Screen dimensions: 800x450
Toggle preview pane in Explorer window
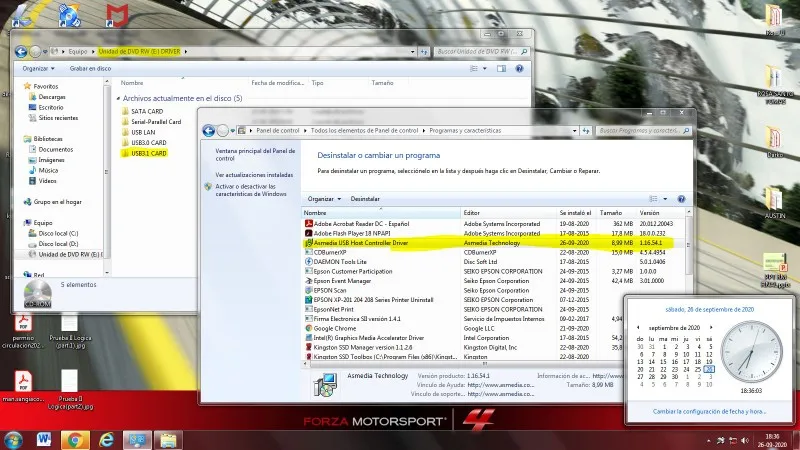502,68
